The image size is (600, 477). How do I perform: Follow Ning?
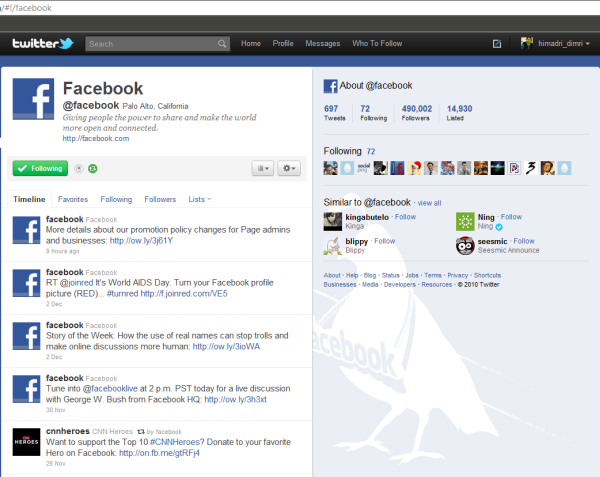pos(511,217)
